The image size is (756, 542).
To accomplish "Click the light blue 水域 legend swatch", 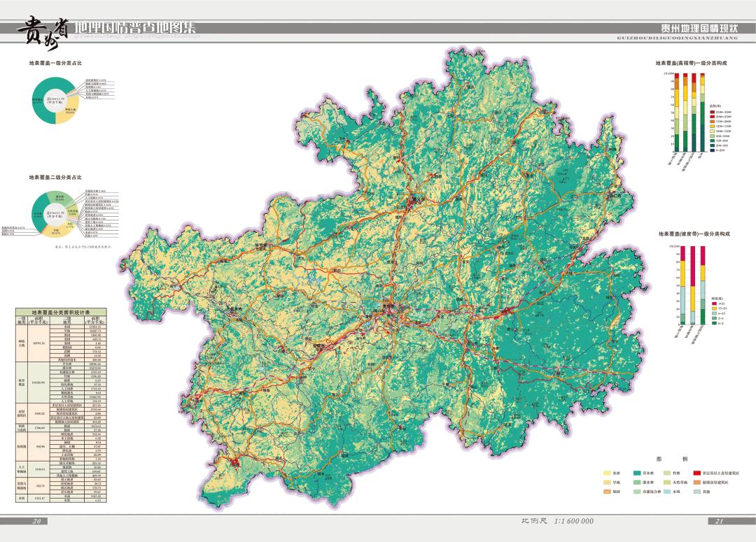I will 667,492.
